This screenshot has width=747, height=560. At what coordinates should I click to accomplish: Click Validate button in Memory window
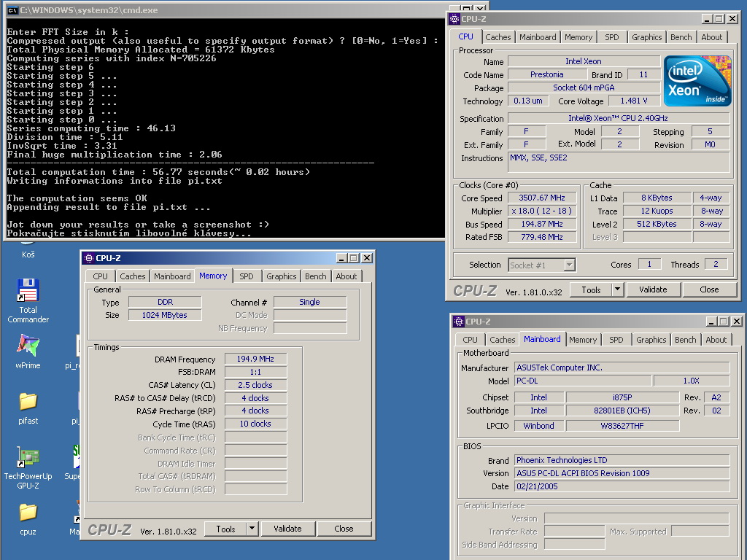point(287,529)
